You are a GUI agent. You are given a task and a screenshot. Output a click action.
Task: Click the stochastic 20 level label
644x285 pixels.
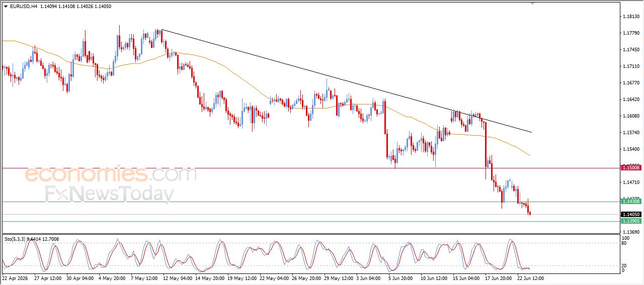tap(624, 265)
